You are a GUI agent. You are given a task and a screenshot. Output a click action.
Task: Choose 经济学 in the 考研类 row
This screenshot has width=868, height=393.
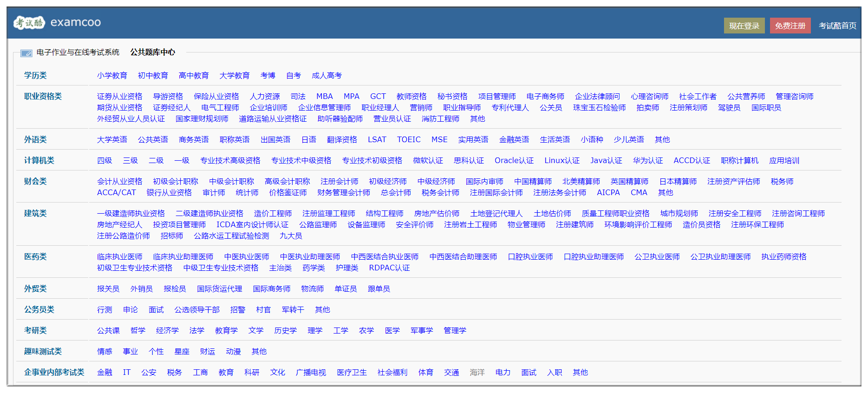point(167,331)
